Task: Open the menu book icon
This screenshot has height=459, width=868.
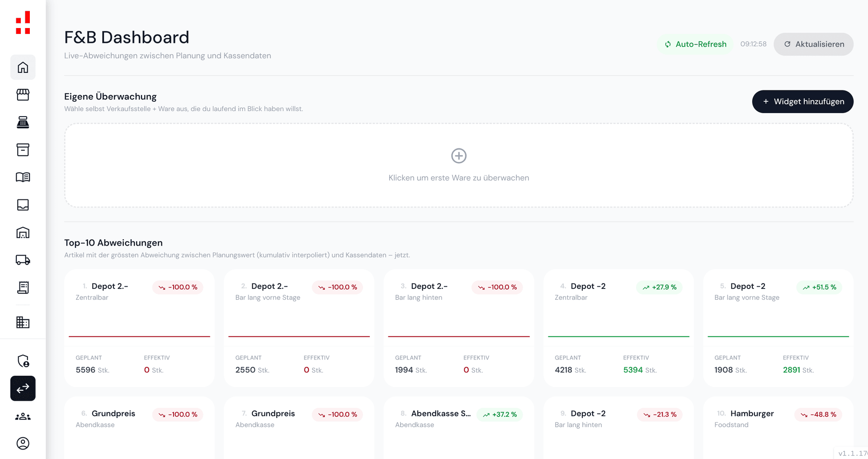Action: point(23,177)
